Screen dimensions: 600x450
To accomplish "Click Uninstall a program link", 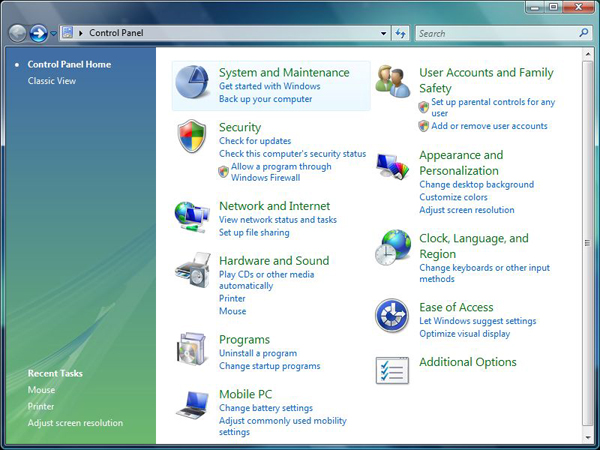I will pos(258,353).
